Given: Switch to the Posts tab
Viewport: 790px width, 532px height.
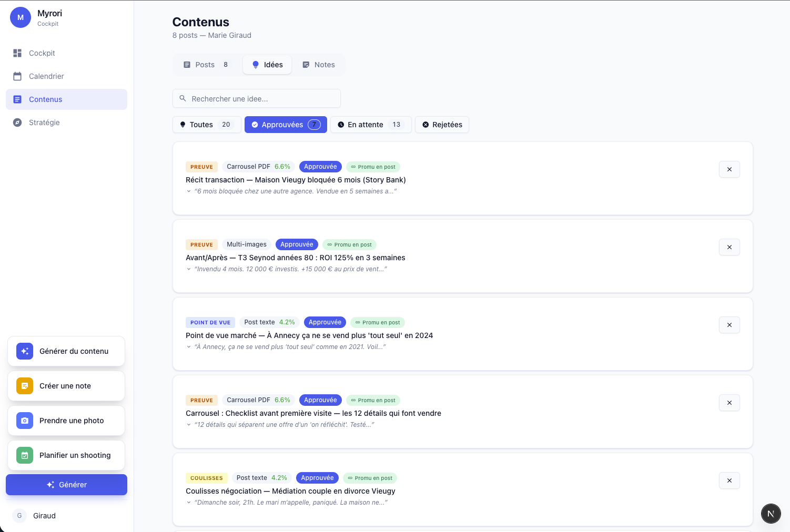Looking at the screenshot, I should [206, 65].
